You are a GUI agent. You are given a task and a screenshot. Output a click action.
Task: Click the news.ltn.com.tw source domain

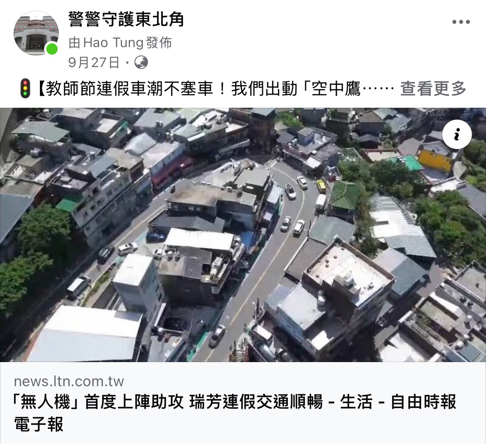click(x=69, y=381)
